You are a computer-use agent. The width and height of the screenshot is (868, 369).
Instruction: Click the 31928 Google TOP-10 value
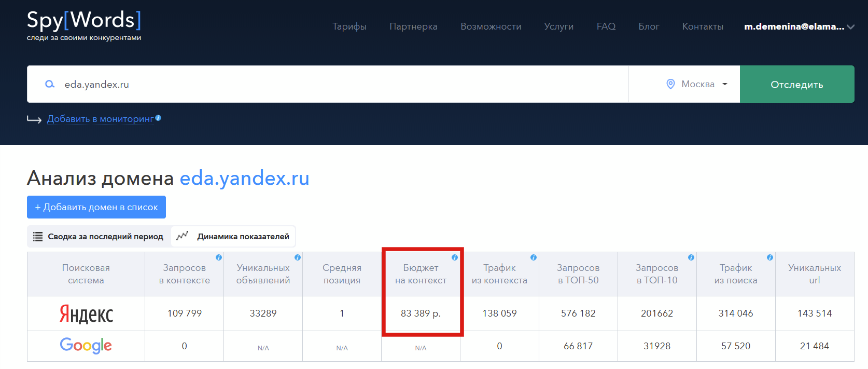tap(657, 346)
